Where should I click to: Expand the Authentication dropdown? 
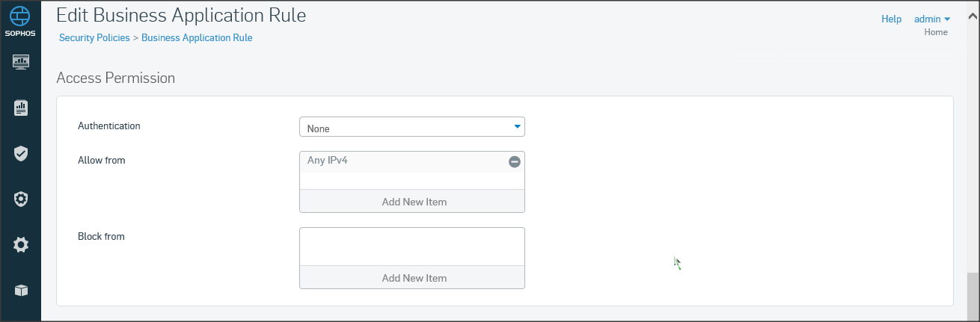[412, 128]
